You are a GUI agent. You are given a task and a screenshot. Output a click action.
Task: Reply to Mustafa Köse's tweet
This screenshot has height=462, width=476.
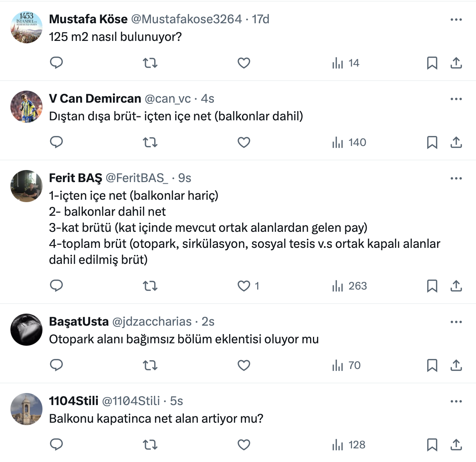[56, 63]
